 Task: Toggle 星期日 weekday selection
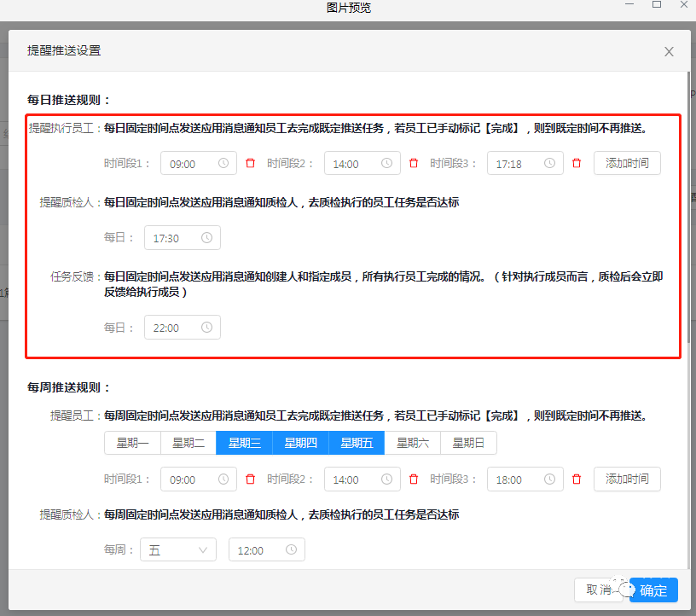[468, 443]
